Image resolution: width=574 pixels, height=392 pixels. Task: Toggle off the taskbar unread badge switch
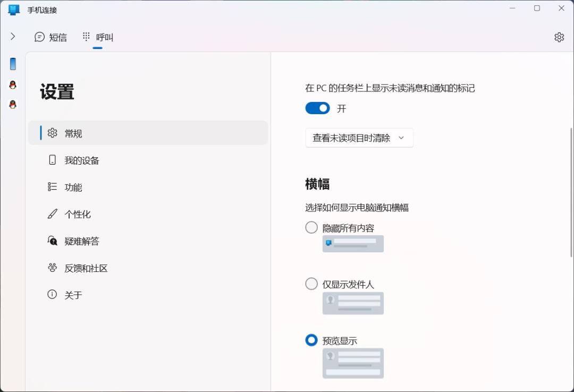pyautogui.click(x=317, y=108)
